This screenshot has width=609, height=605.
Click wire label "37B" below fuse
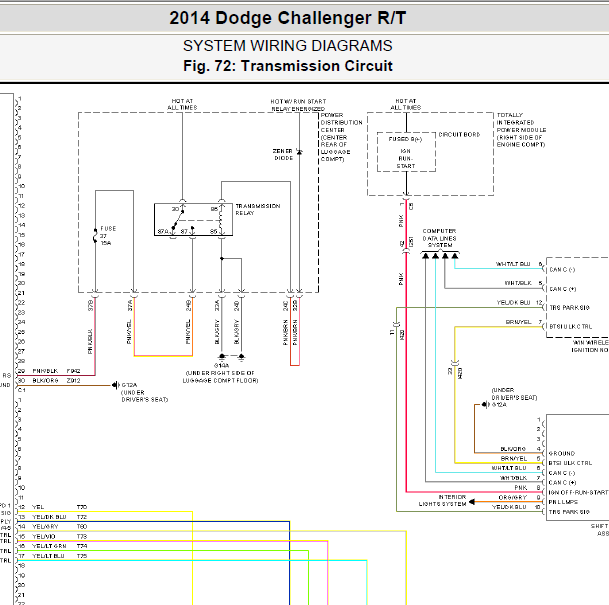[90, 305]
